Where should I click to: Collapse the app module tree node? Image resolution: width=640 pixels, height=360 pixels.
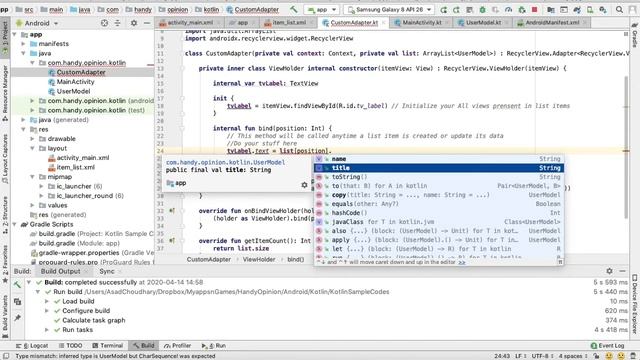point(15,35)
